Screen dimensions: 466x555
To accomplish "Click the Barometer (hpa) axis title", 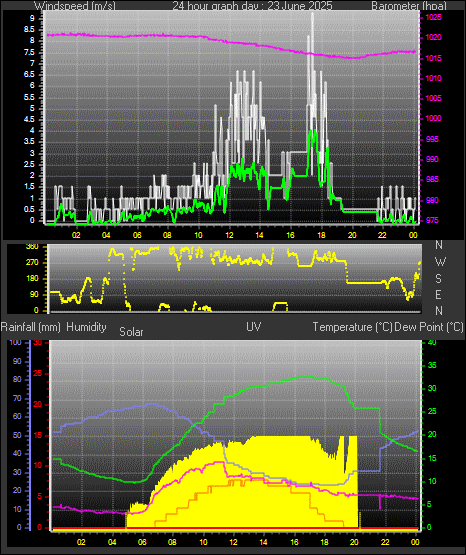I will pos(409,6).
